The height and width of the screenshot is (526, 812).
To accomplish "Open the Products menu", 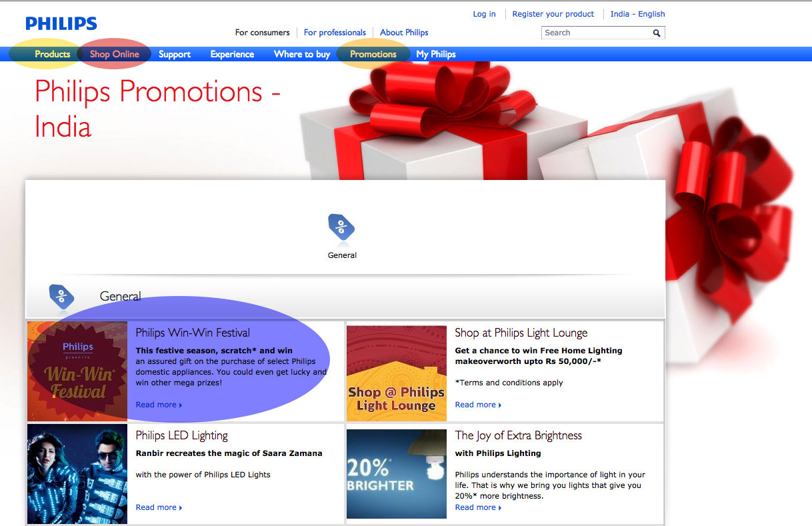I will 53,54.
